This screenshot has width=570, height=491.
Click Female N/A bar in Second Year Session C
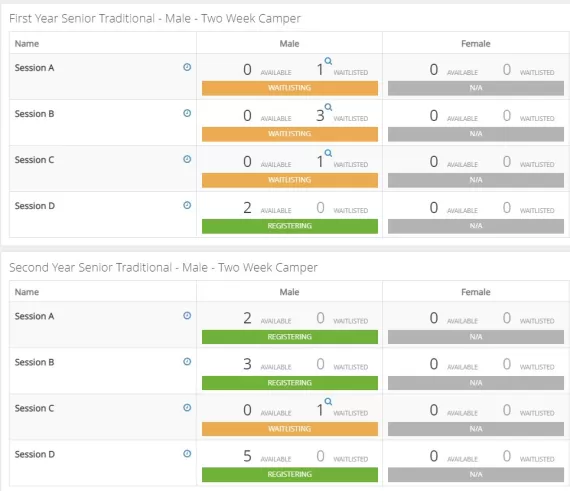pyautogui.click(x=476, y=429)
